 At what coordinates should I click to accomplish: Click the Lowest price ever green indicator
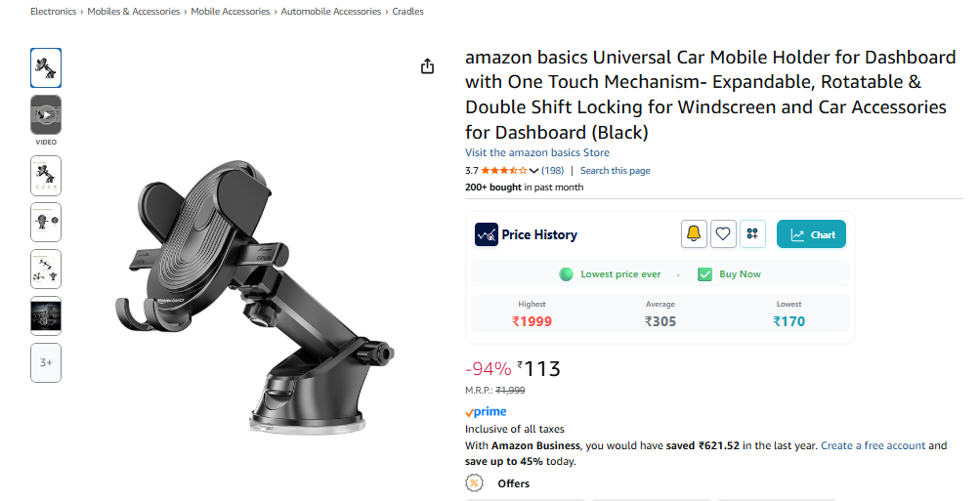point(566,274)
